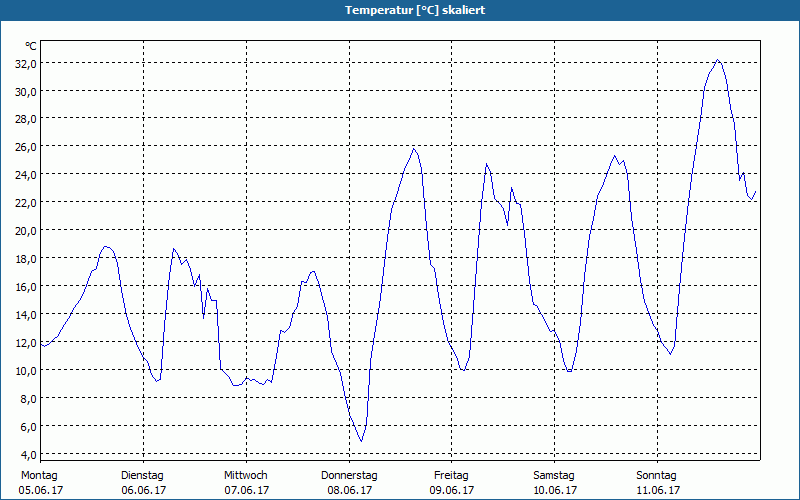Click the Thursday 26 degree temperature peak
Viewport: 800px width, 500px height.
(x=413, y=149)
